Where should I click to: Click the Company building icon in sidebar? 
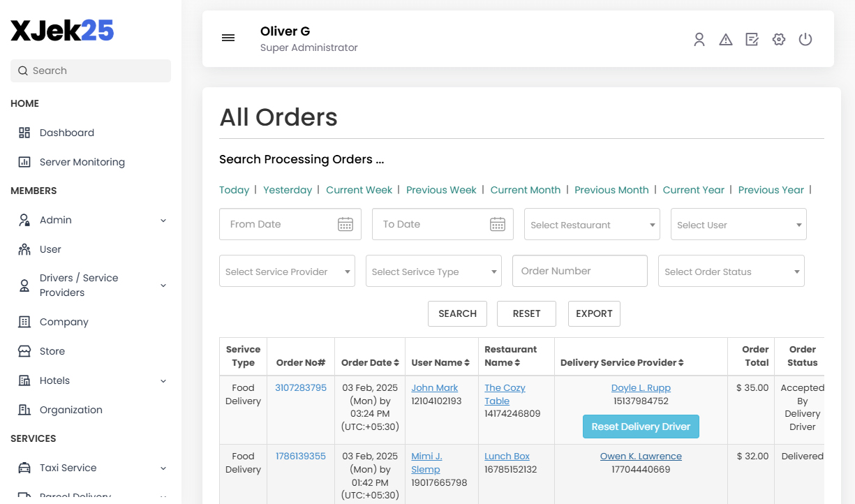click(24, 322)
